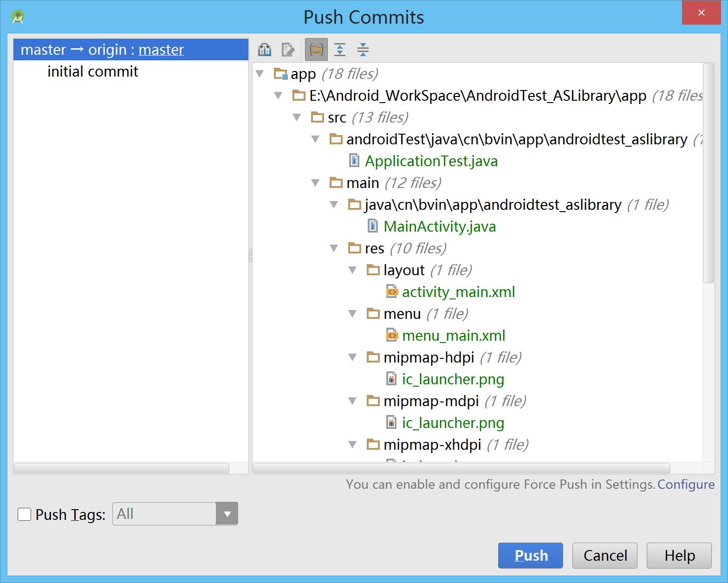Open the Configure force push link
728x583 pixels.
[686, 484]
